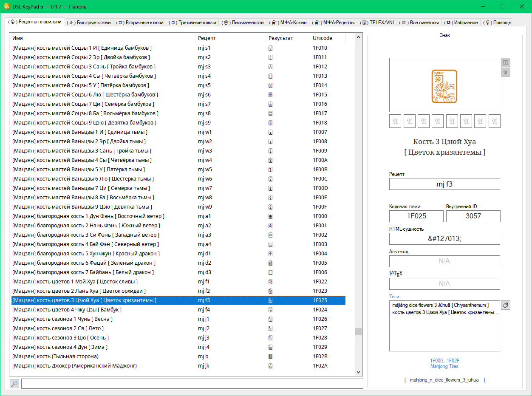This screenshot has height=396, width=532.
Task: Click the first glyph variant box under preview
Action: point(395,121)
